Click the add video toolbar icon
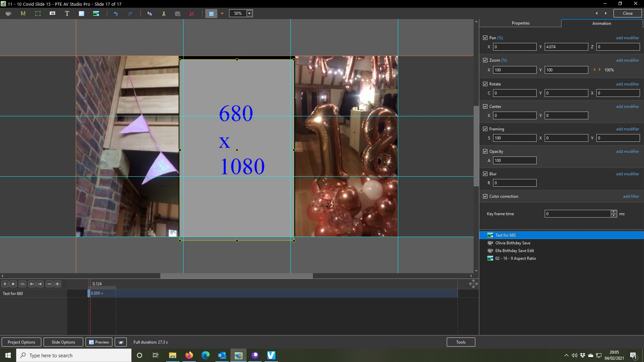This screenshot has height=362, width=644. 8,14
